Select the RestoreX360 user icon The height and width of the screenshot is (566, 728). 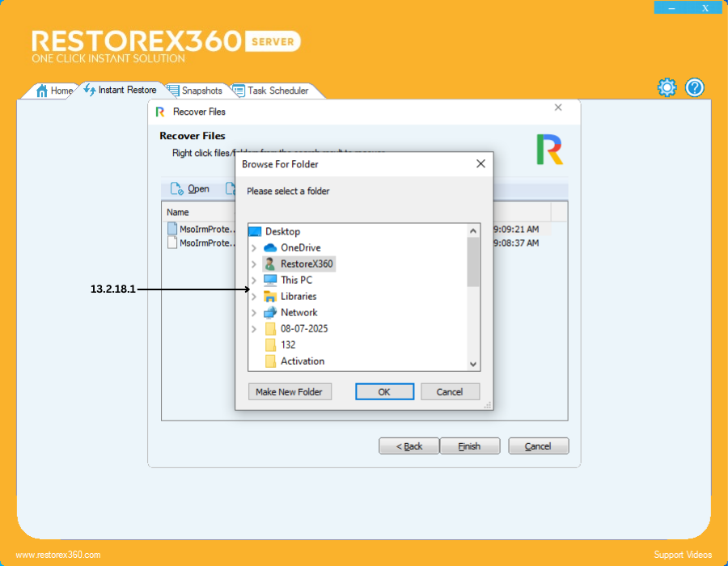pyautogui.click(x=269, y=264)
